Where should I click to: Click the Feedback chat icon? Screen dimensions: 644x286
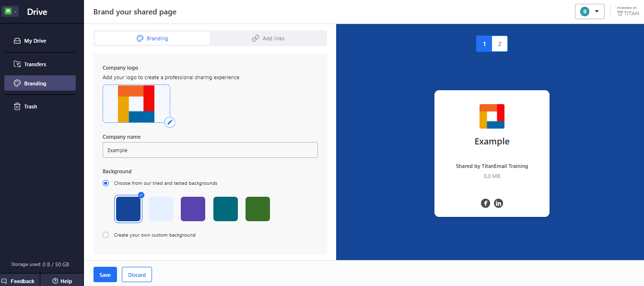tap(4, 281)
